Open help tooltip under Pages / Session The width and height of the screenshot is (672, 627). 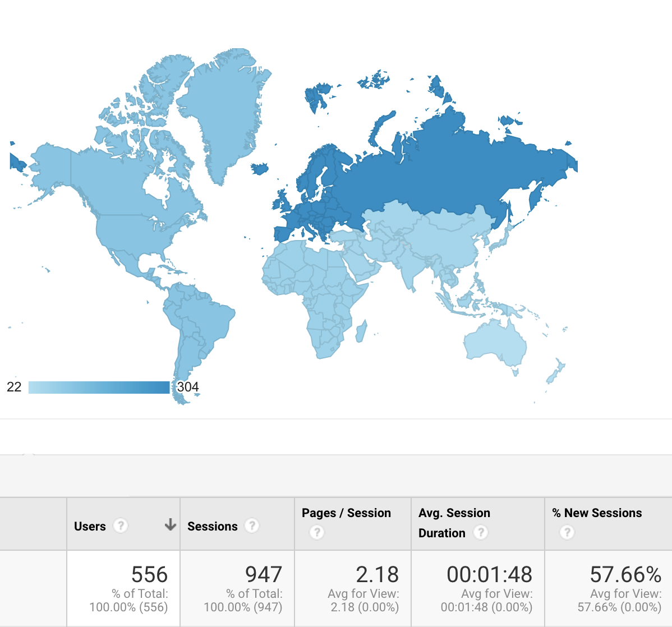[316, 532]
